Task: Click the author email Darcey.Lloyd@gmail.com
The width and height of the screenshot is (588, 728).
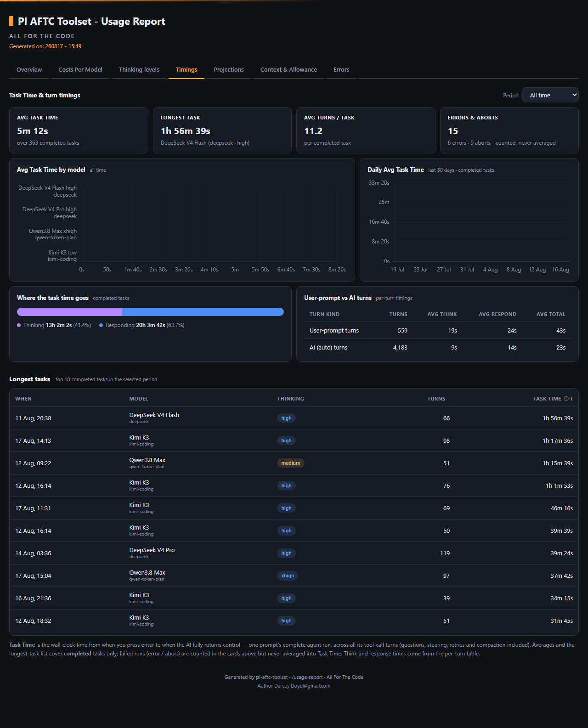Action: click(x=302, y=686)
